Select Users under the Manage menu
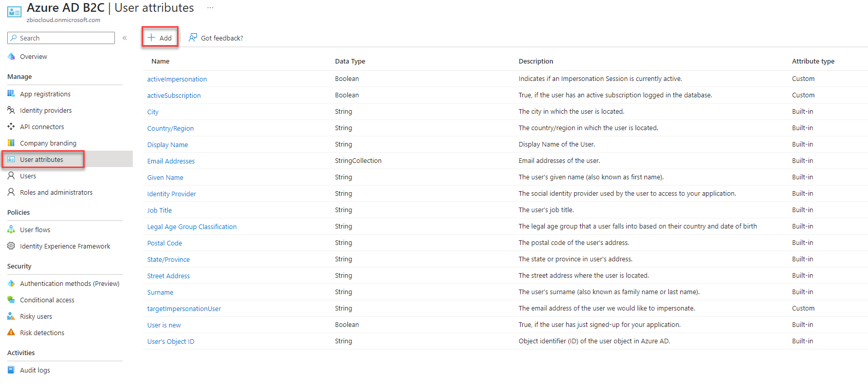 tap(28, 176)
